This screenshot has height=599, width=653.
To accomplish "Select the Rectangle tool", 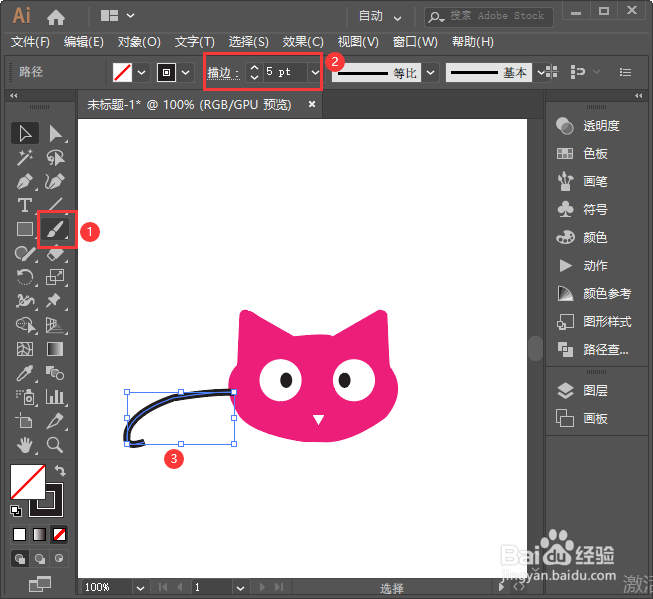I will pyautogui.click(x=25, y=229).
